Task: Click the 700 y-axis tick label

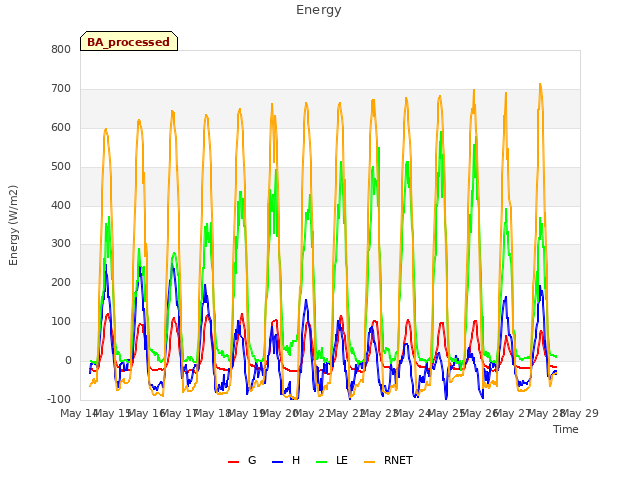Action: pyautogui.click(x=61, y=89)
